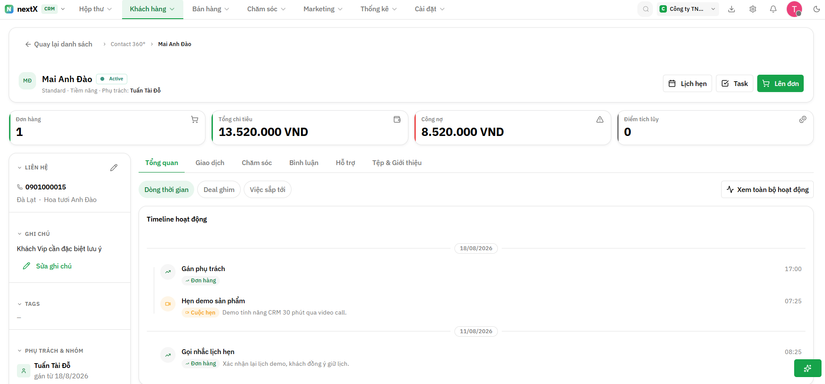Screen dimensions: 825x384
Task: Click the search magnifier icon
Action: [645, 9]
